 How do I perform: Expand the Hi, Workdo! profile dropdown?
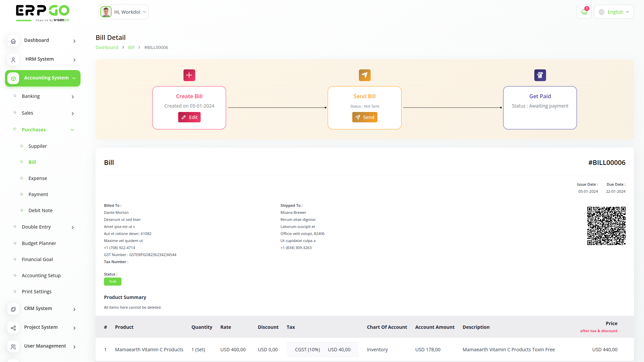coord(123,11)
